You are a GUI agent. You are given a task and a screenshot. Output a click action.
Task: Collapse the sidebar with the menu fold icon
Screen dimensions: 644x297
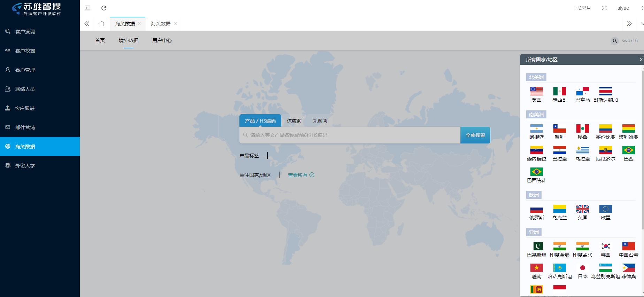[88, 8]
